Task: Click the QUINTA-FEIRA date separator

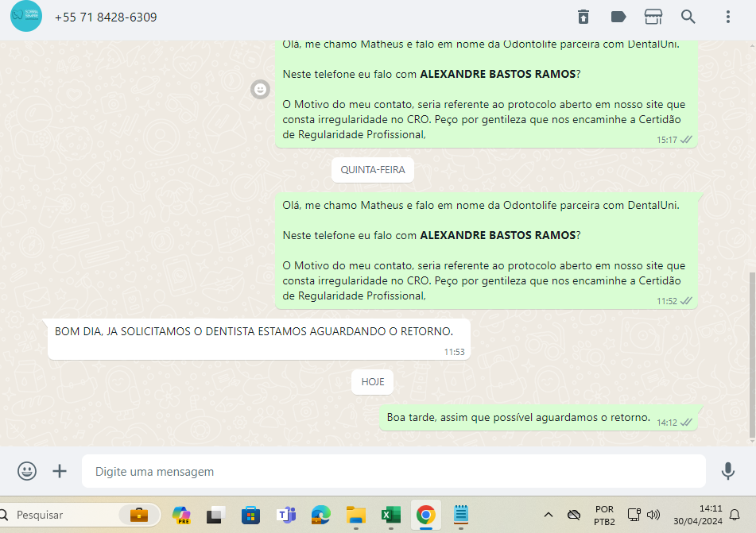Action: (373, 170)
